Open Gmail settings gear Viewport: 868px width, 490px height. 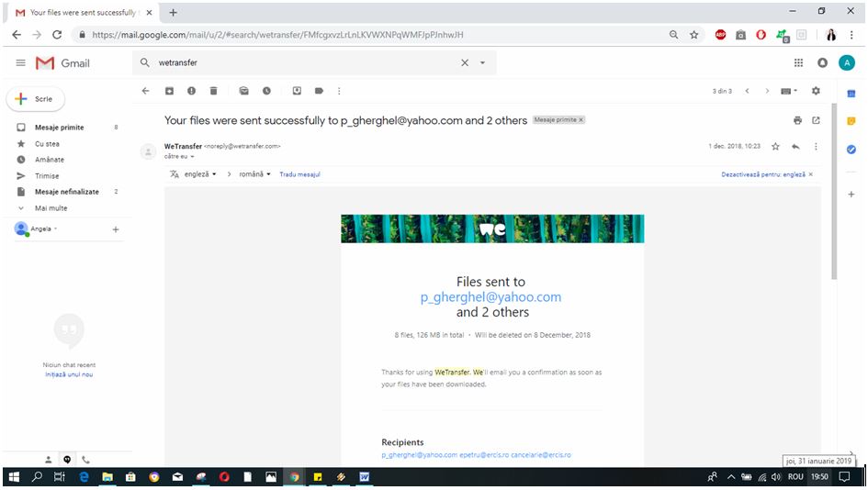point(816,91)
